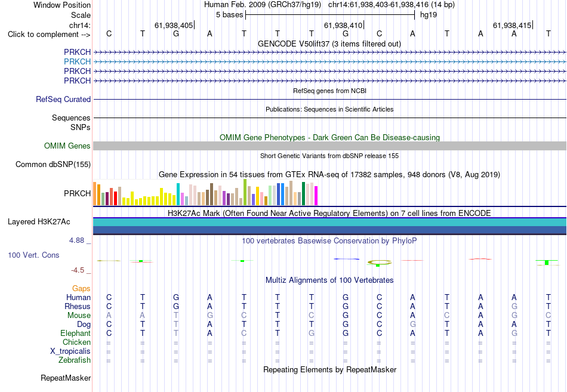Click the Common dbSNP(155) label
567x392 pixels.
pos(53,164)
